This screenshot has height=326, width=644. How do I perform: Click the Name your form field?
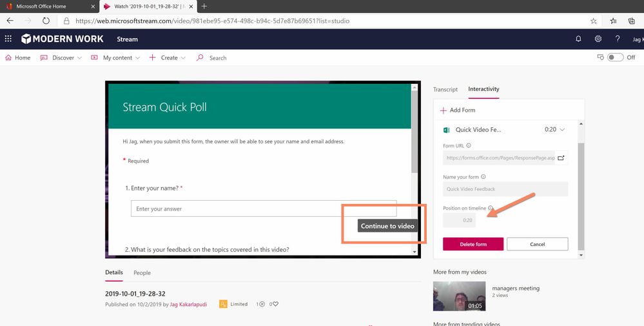pyautogui.click(x=505, y=189)
